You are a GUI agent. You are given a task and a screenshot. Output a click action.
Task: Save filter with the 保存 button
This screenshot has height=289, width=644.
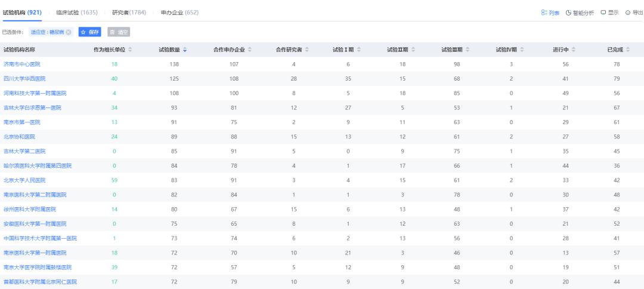pyautogui.click(x=91, y=32)
